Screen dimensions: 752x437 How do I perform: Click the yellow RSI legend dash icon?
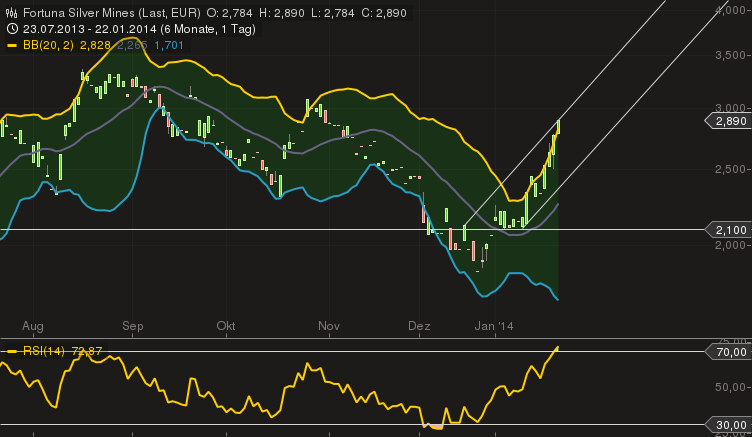pos(11,351)
